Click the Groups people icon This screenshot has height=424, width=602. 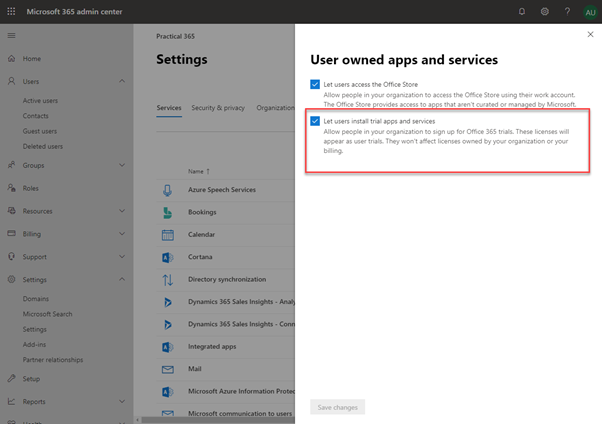(12, 165)
